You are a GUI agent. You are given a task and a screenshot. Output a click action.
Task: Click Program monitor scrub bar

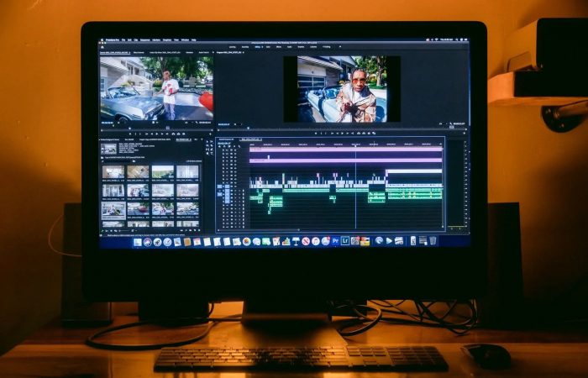342,129
